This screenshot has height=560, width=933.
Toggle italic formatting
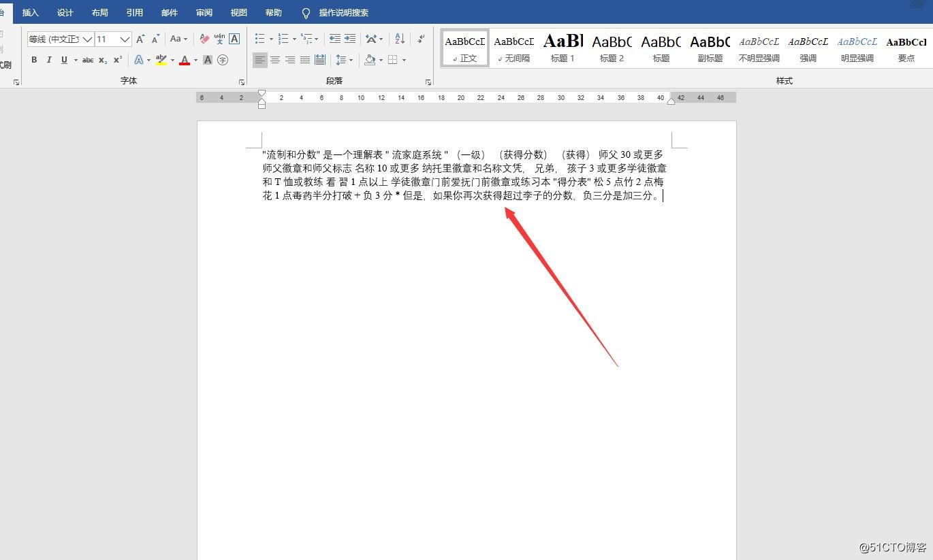coord(49,60)
